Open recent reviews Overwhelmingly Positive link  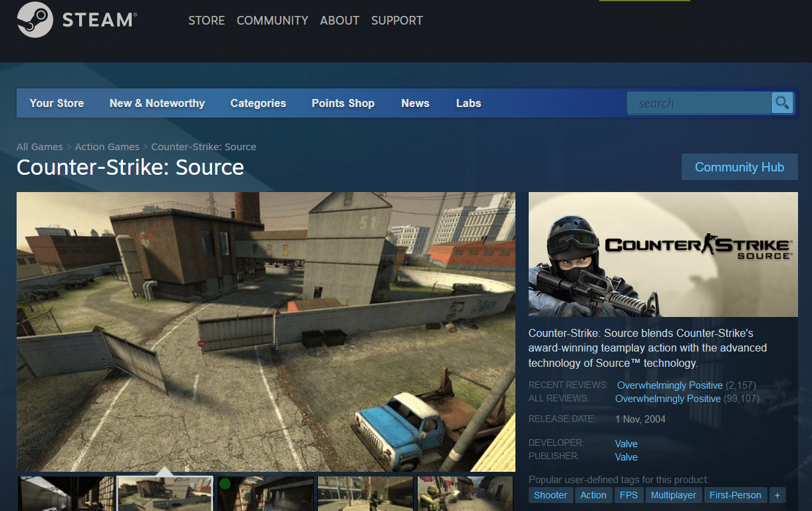(x=670, y=385)
